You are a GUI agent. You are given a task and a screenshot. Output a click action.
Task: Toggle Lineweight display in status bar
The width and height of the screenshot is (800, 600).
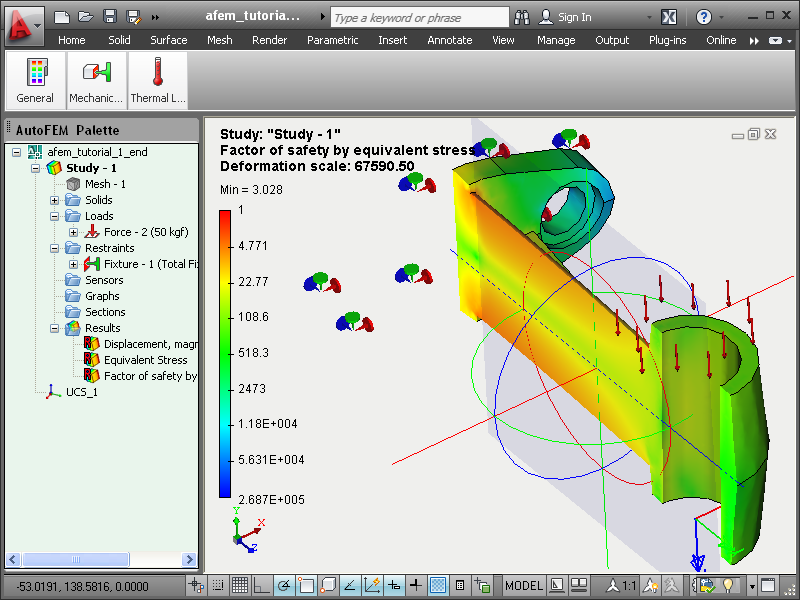416,585
